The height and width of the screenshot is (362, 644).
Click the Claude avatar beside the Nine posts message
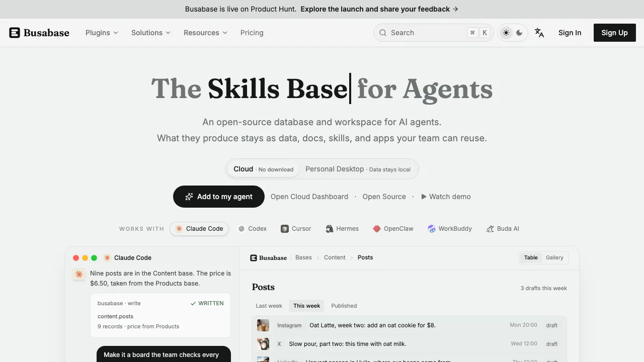(79, 275)
